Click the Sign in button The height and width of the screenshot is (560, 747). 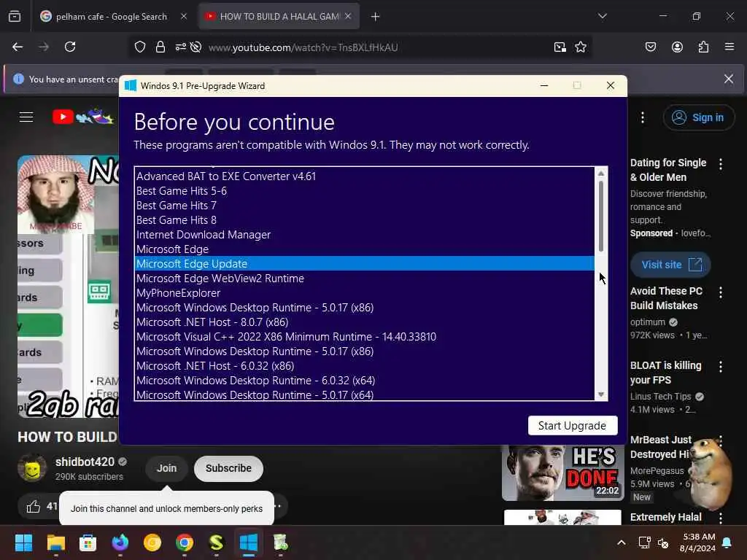(699, 117)
